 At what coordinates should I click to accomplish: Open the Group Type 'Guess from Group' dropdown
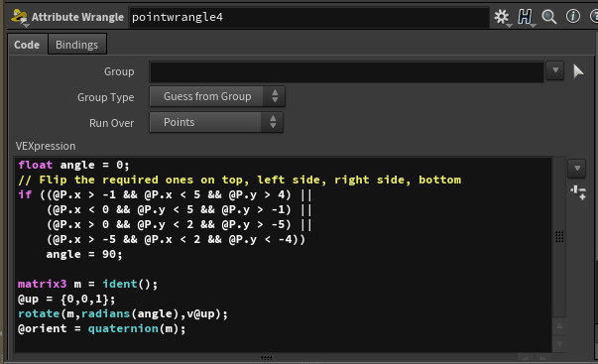click(217, 96)
